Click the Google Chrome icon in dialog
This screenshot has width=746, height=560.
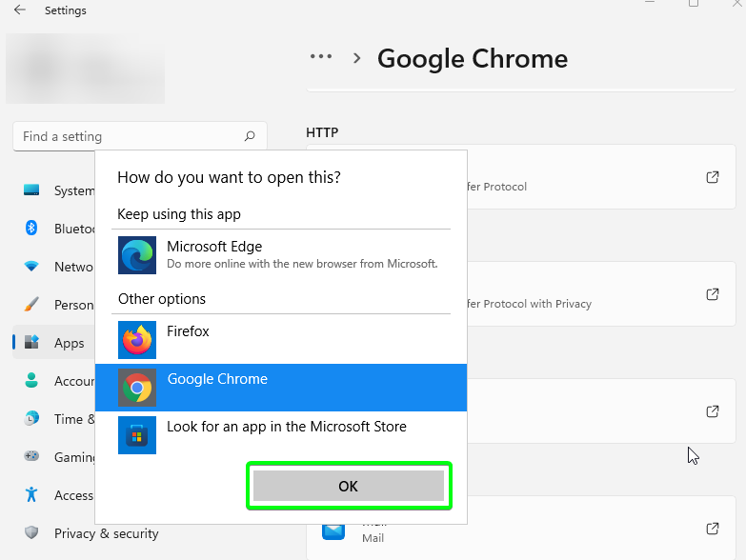click(137, 388)
